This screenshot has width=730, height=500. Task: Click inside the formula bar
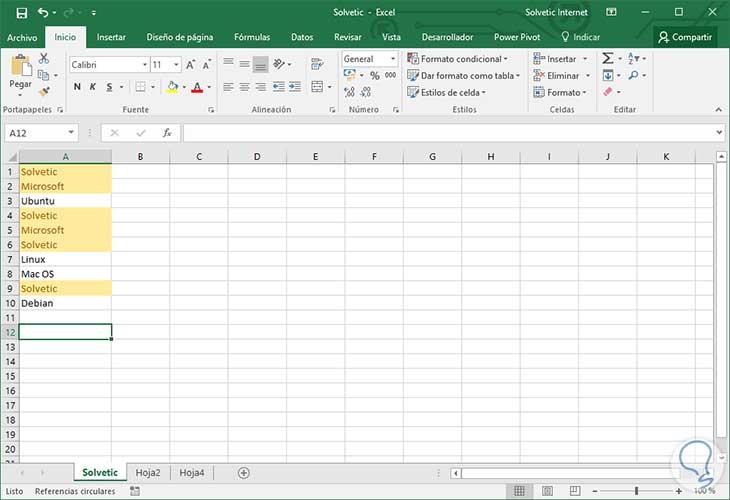click(449, 133)
